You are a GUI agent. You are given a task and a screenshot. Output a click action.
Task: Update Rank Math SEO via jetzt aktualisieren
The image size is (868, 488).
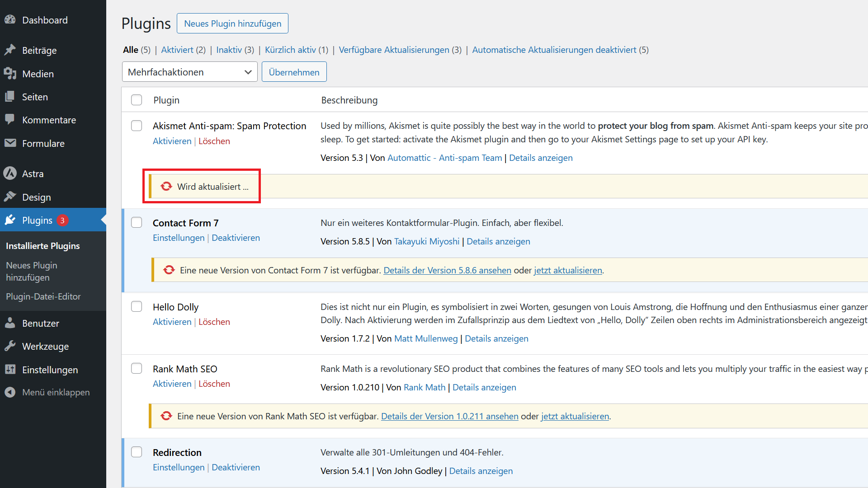[575, 416]
